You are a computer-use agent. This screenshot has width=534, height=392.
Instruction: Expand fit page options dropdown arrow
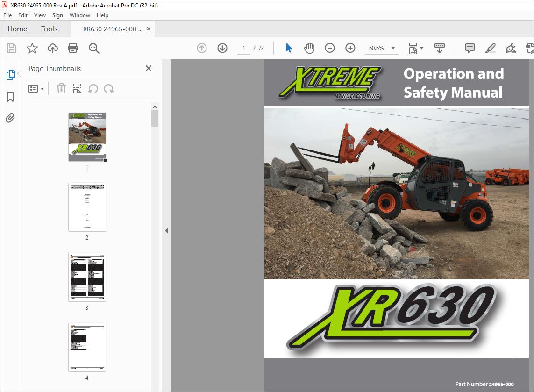(421, 48)
